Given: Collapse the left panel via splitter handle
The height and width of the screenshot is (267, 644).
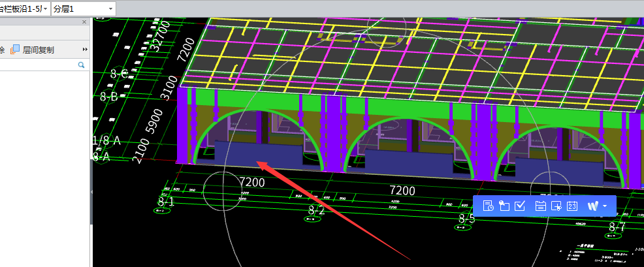Looking at the screenshot, I should pyautogui.click(x=91, y=192).
